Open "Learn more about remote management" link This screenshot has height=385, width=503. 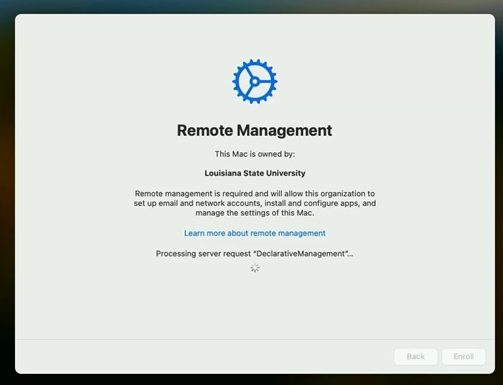tap(255, 233)
